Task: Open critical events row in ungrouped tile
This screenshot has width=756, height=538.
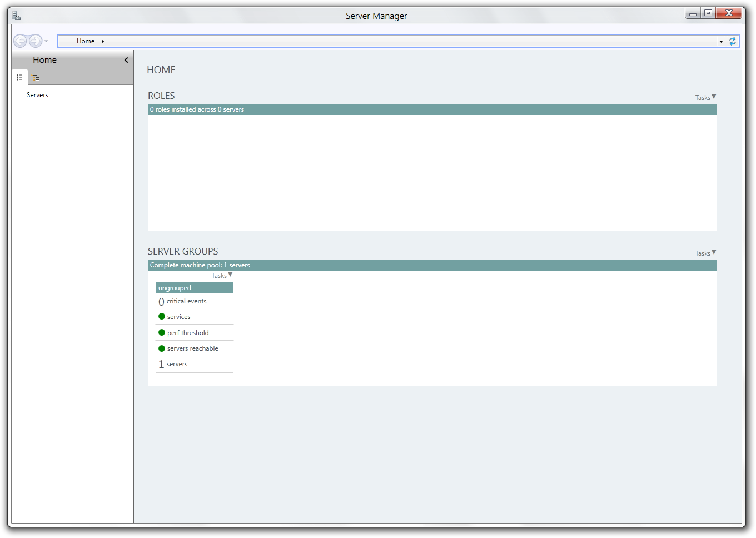Action: (195, 301)
